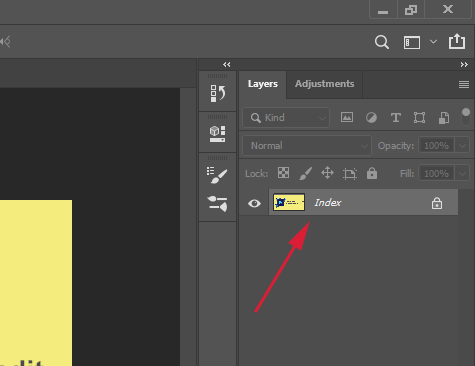Open the History panel icon

tap(218, 93)
